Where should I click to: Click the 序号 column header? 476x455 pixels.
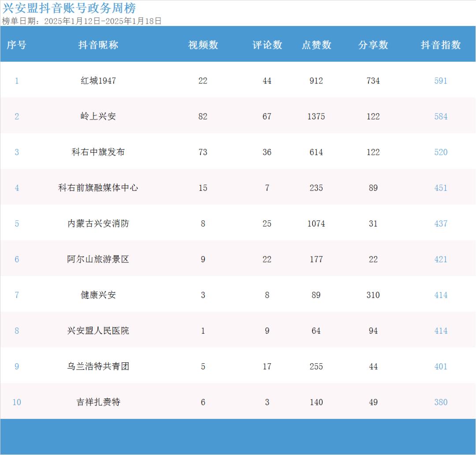[x=17, y=45]
